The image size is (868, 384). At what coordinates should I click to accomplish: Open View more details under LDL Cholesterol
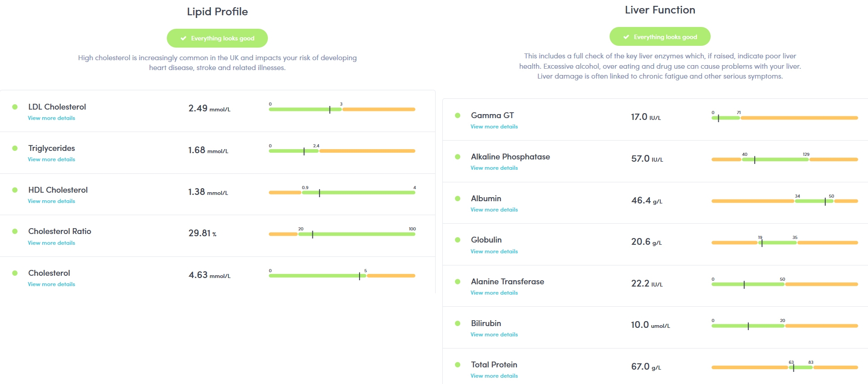(51, 118)
